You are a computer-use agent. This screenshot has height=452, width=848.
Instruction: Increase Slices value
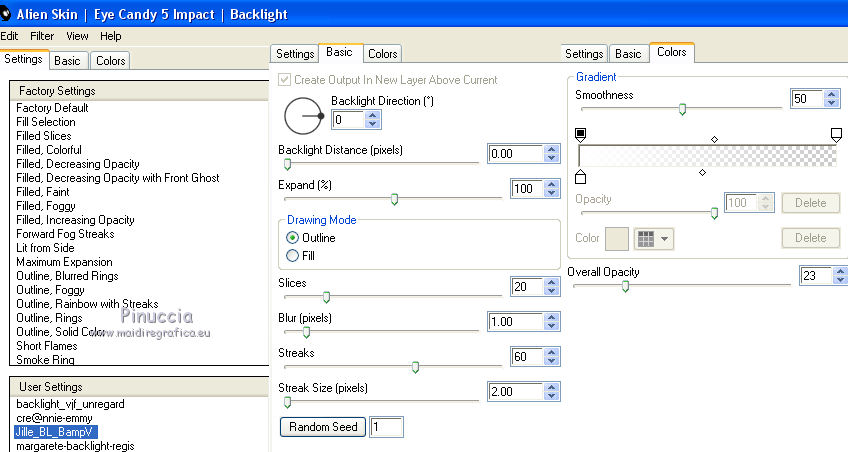[x=552, y=282]
